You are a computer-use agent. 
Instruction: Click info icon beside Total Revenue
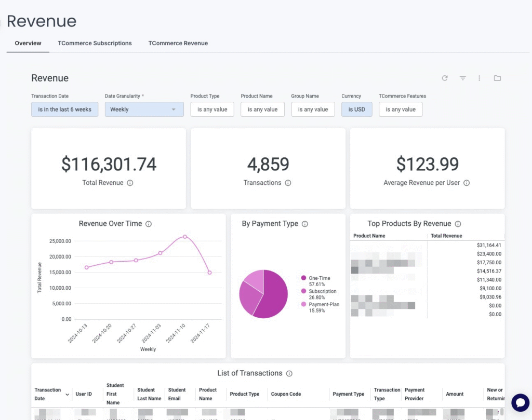[130, 183]
